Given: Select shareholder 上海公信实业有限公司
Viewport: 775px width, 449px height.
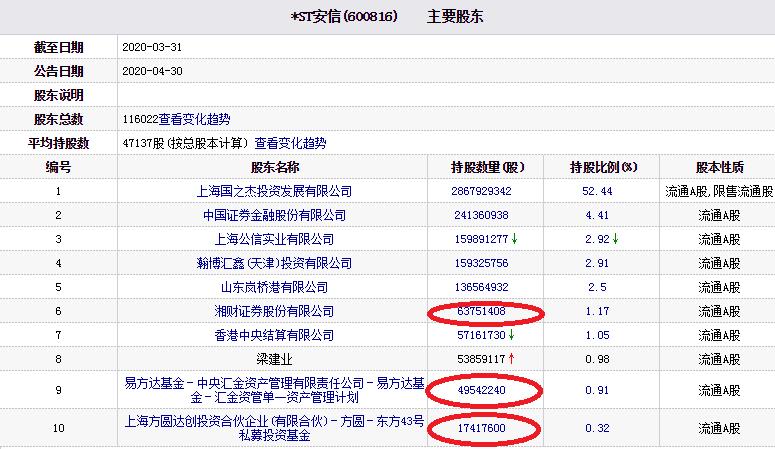Looking at the screenshot, I should click(x=275, y=239).
